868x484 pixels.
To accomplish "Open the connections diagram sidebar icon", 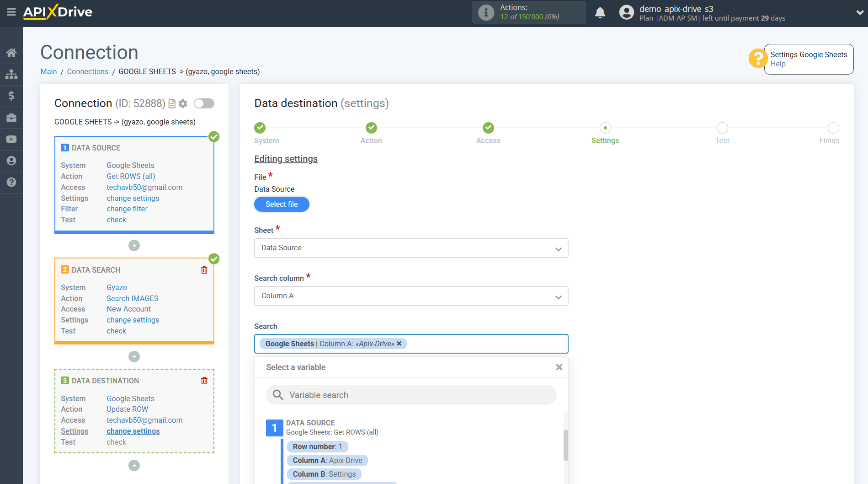I will tap(11, 74).
